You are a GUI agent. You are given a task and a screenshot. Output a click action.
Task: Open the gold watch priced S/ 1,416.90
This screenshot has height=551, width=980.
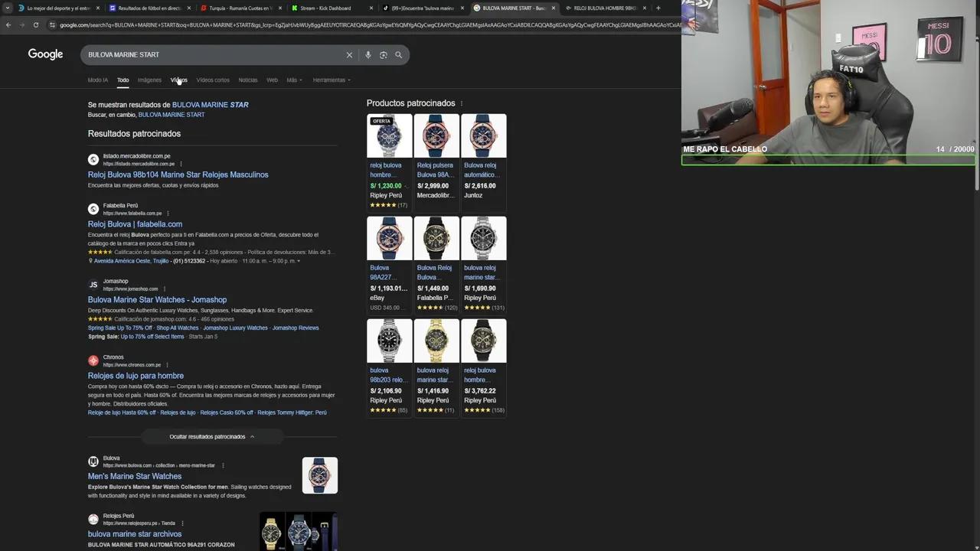pyautogui.click(x=436, y=367)
